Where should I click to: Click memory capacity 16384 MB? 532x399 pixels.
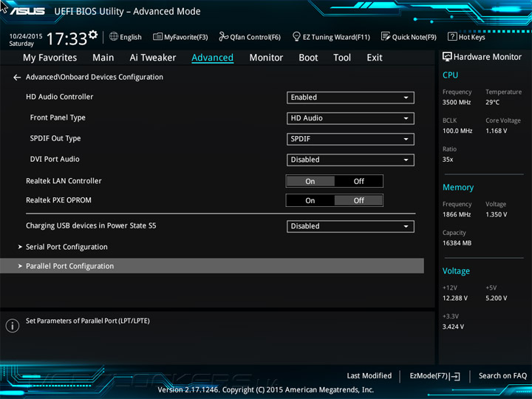click(457, 243)
